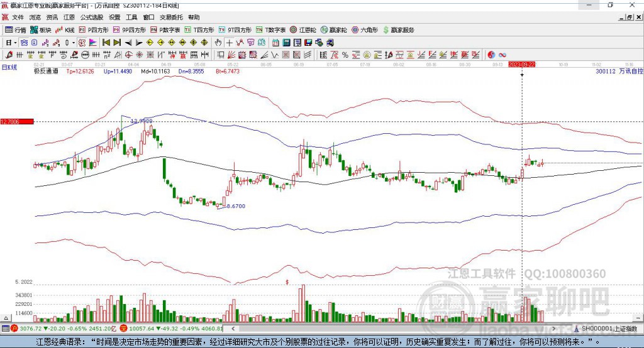644x348 pixels.
Task: Click the first yellow diamond arrow icon
Action: (x=150, y=43)
